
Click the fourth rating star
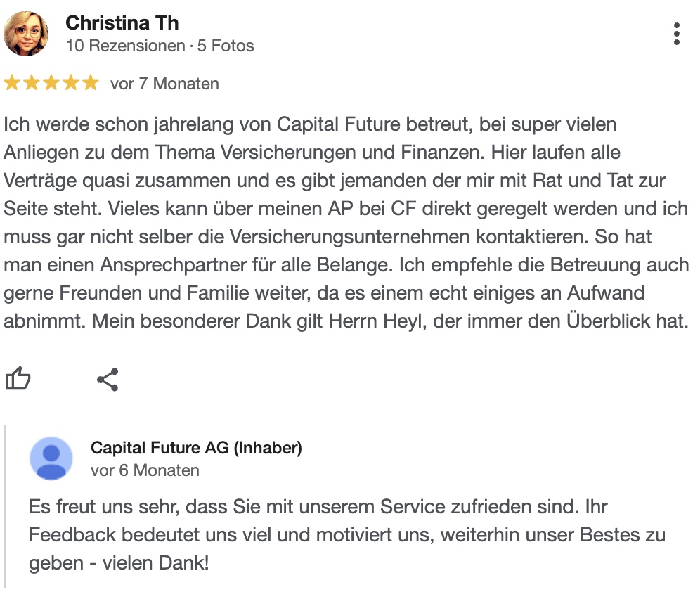pyautogui.click(x=71, y=82)
